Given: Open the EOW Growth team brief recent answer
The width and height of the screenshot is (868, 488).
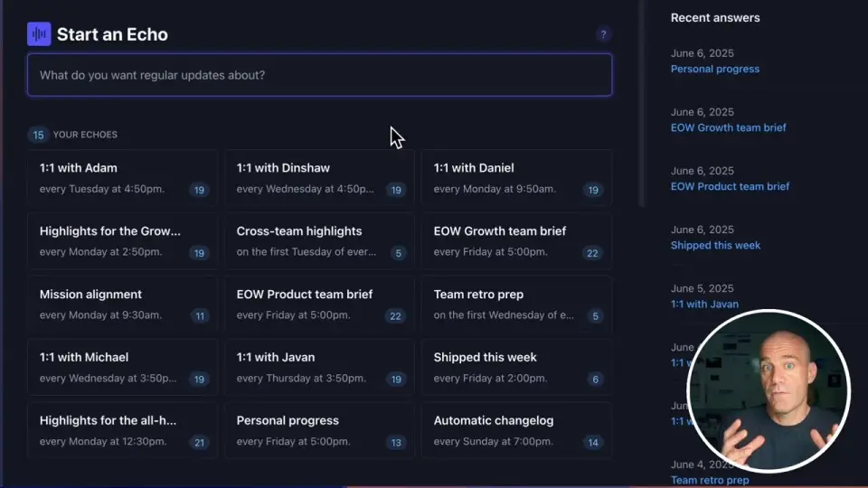Looking at the screenshot, I should 729,127.
